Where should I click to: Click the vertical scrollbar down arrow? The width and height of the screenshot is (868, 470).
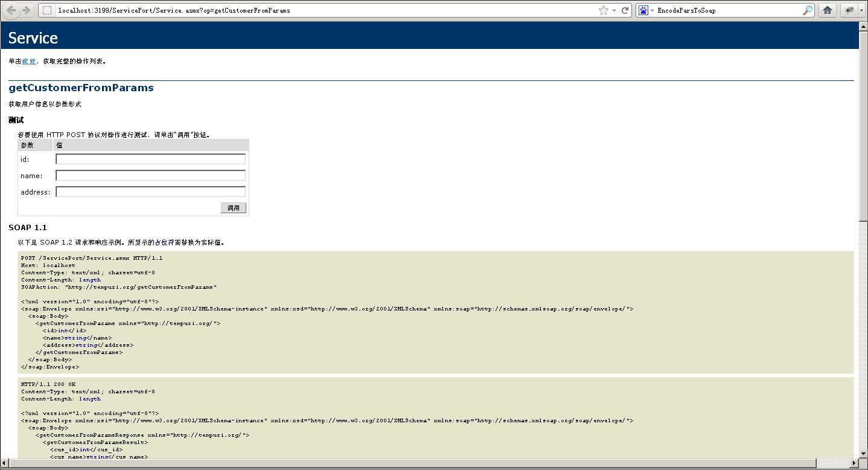(x=863, y=454)
